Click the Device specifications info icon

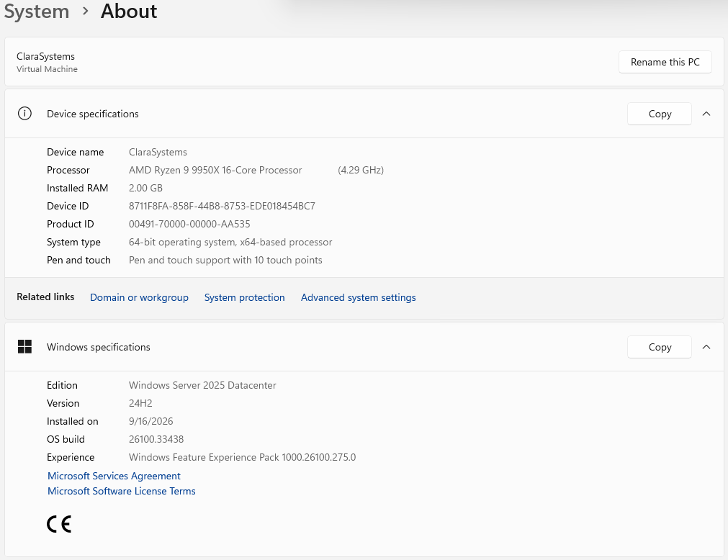24,114
